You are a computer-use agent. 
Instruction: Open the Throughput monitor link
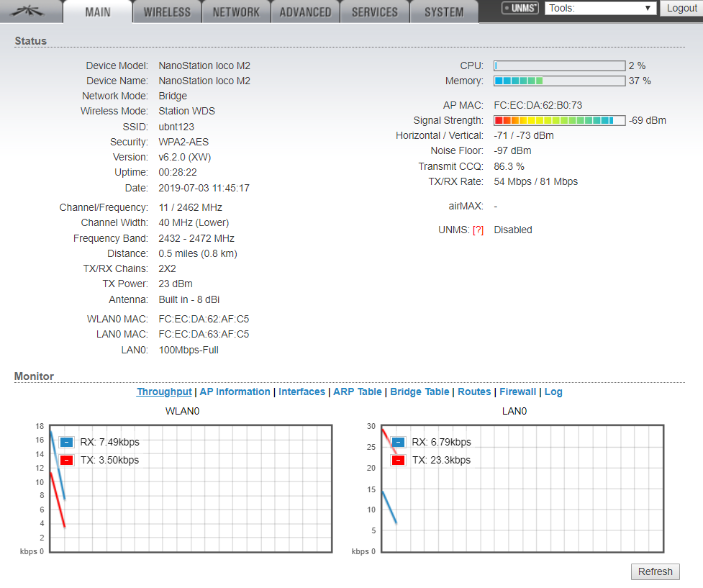coord(164,392)
